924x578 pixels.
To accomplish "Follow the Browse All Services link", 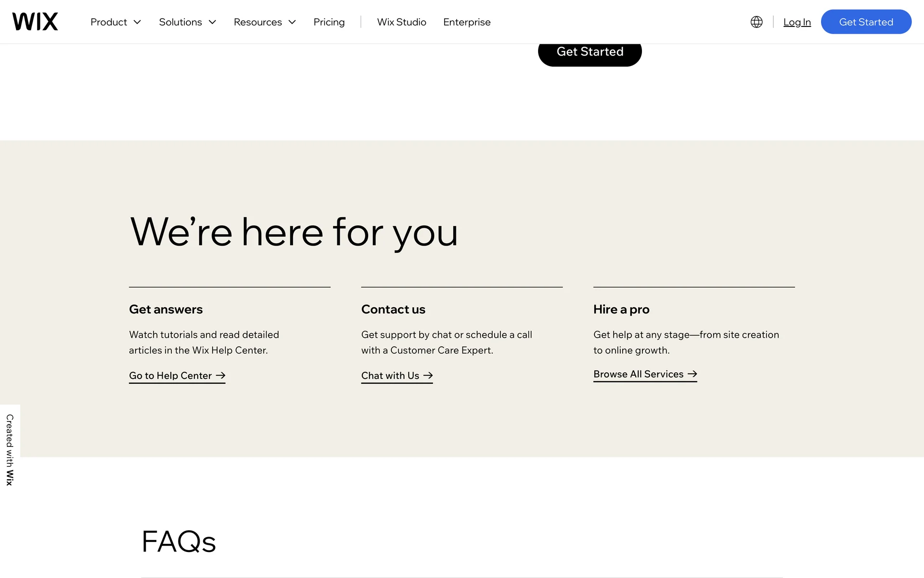I will tap(638, 374).
